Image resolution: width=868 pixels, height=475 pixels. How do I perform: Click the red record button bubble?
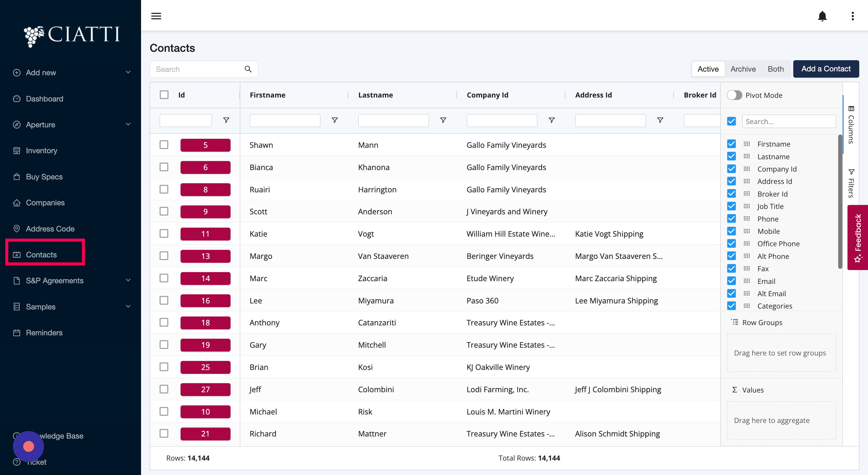[29, 446]
